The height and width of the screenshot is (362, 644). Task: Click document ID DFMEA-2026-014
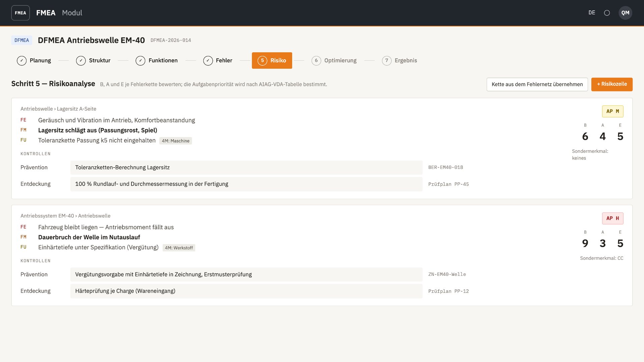pos(171,40)
